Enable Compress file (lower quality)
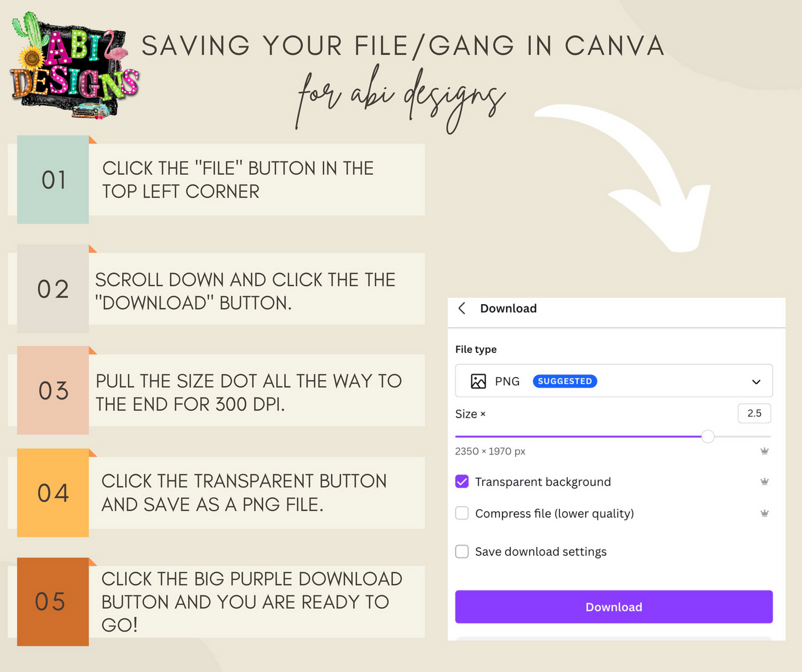Screen dimensions: 802x672 (462, 513)
